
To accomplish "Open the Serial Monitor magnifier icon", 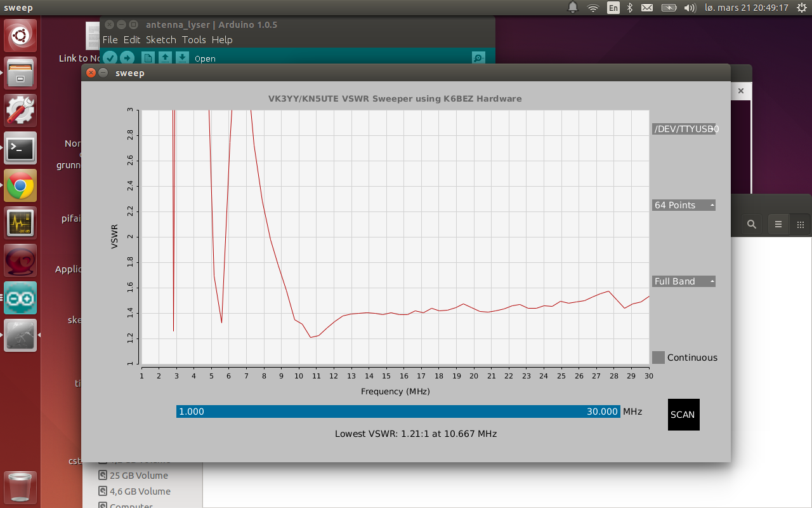I will pyautogui.click(x=478, y=58).
